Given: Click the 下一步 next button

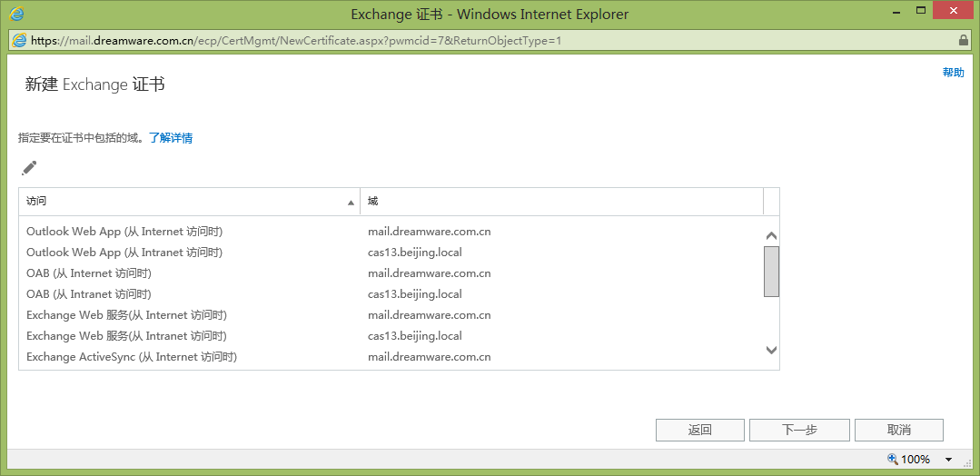Looking at the screenshot, I should tap(799, 431).
